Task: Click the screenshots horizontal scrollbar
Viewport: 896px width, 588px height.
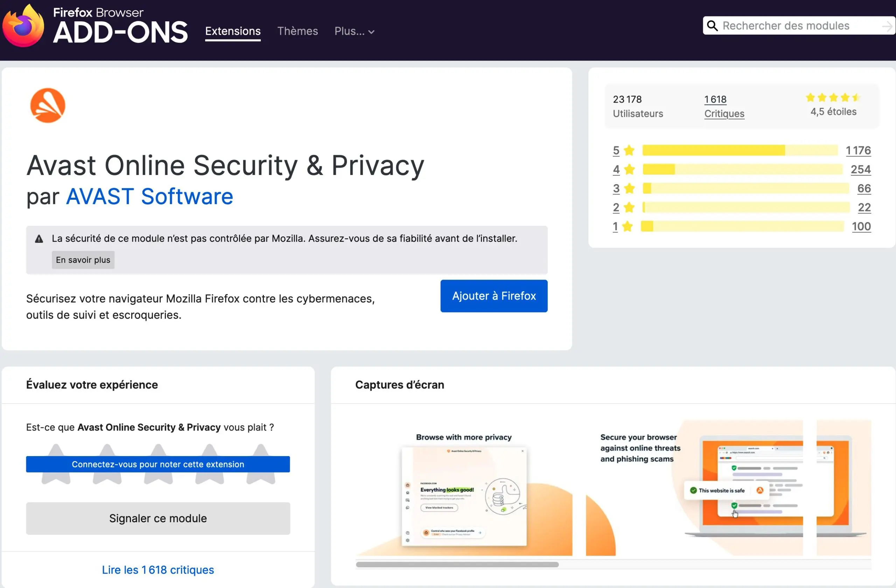Action: [457, 564]
